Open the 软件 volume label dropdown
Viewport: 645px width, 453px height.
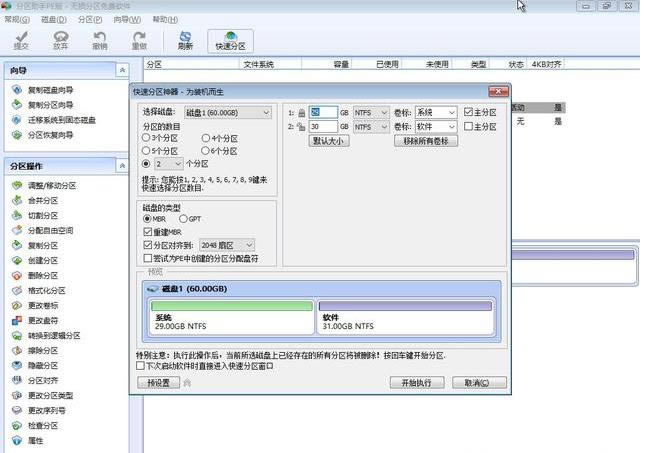[436, 127]
